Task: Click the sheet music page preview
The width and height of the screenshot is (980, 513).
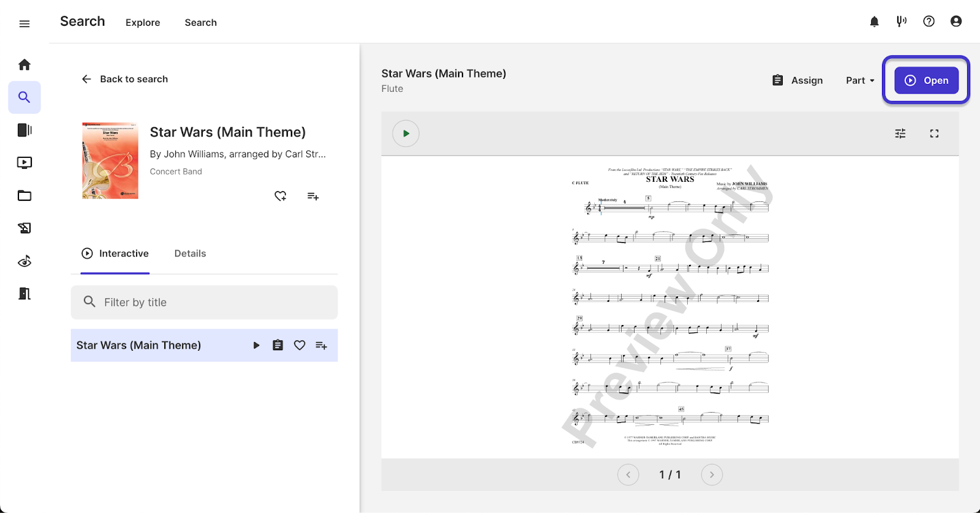Action: coord(670,307)
